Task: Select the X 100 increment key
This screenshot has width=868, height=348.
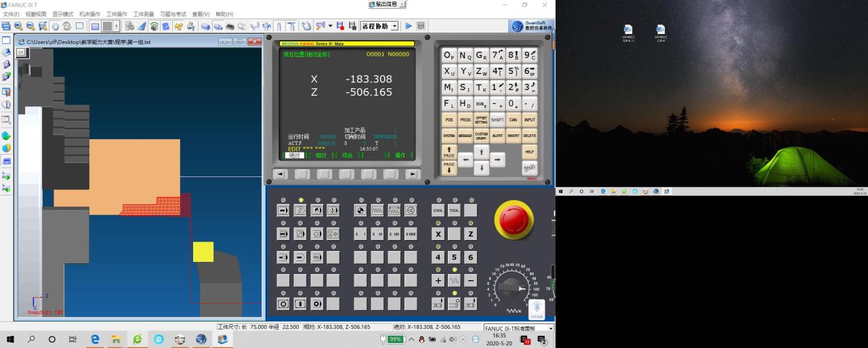Action: [394, 233]
